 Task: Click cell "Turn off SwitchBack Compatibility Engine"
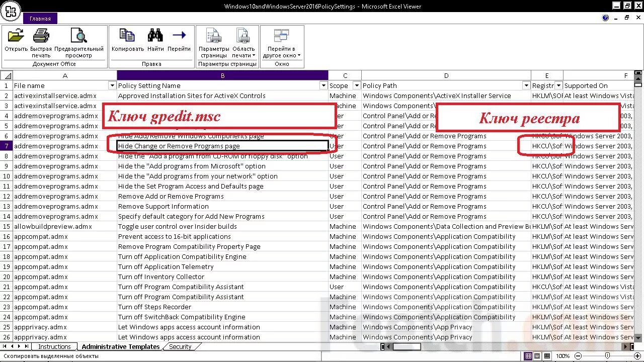222,317
